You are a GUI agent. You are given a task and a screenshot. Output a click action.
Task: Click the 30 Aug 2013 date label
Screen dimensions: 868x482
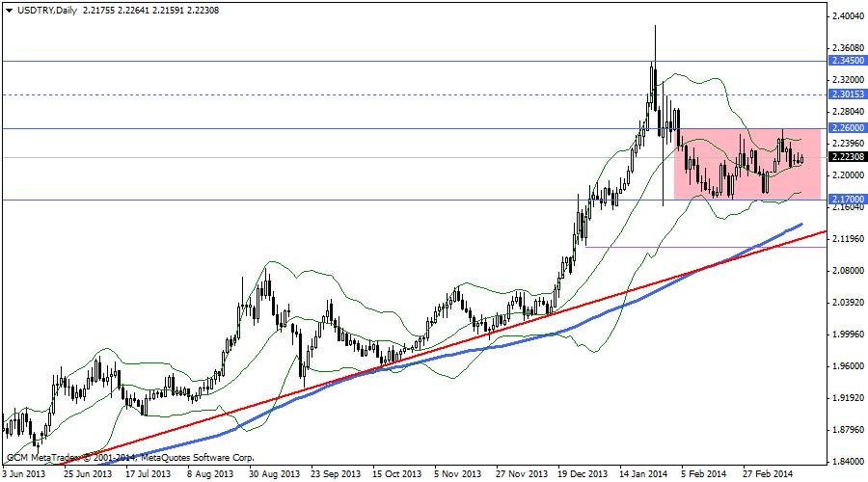(274, 474)
